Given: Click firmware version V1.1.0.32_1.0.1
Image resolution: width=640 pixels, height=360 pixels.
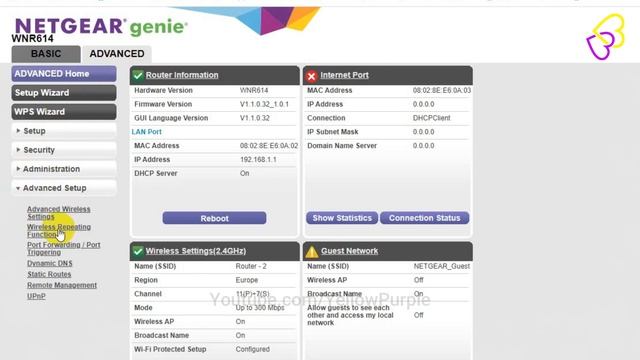Looking at the screenshot, I should click(264, 104).
